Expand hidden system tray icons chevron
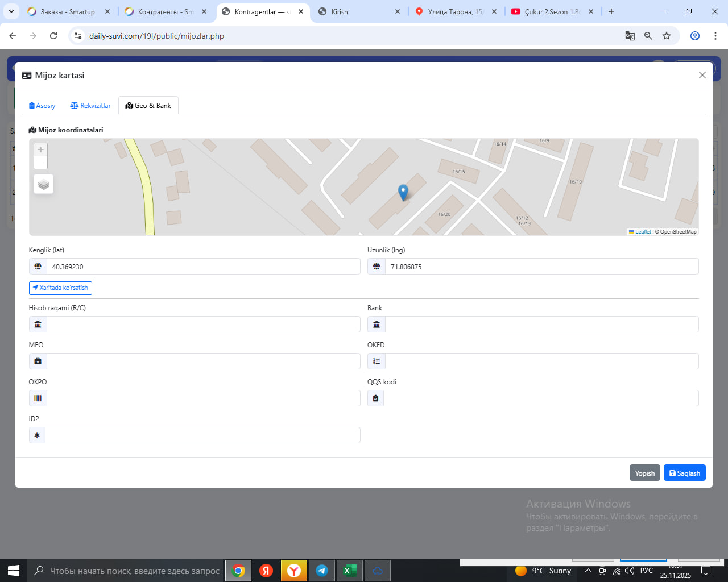This screenshot has height=582, width=728. coord(588,571)
